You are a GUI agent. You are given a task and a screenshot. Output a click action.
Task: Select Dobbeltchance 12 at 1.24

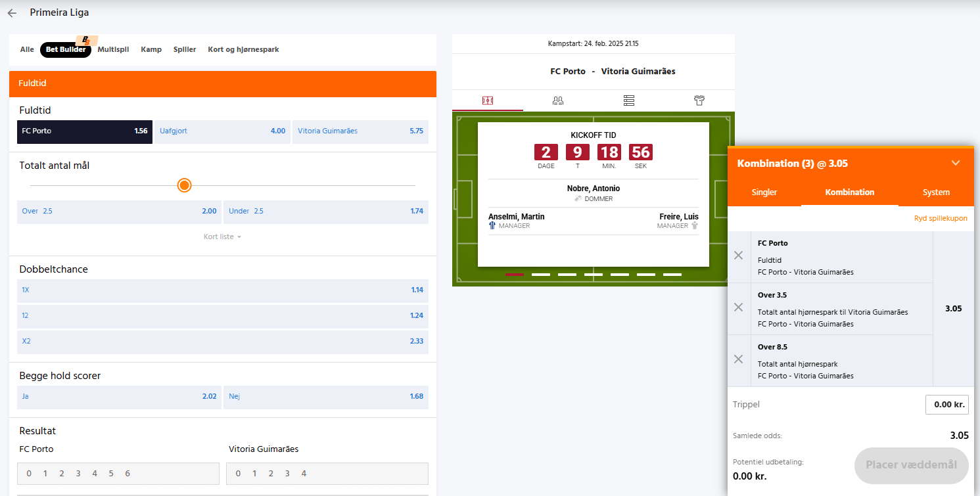223,316
